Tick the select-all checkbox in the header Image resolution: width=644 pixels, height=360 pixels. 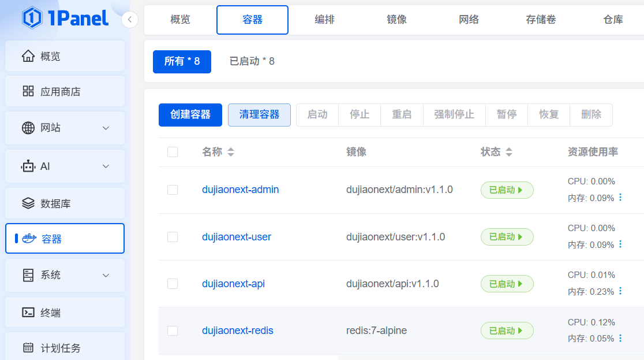click(x=173, y=152)
